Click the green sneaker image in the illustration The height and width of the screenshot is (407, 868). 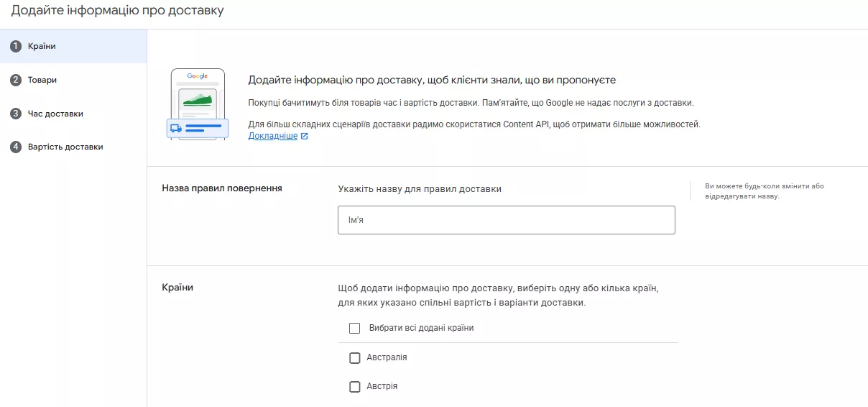197,98
